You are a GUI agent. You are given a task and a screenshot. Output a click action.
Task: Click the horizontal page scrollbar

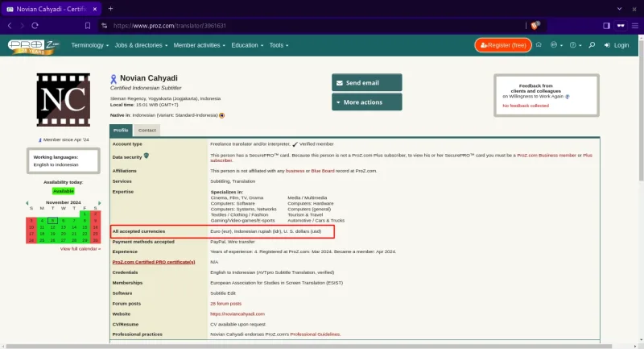pyautogui.click(x=308, y=346)
